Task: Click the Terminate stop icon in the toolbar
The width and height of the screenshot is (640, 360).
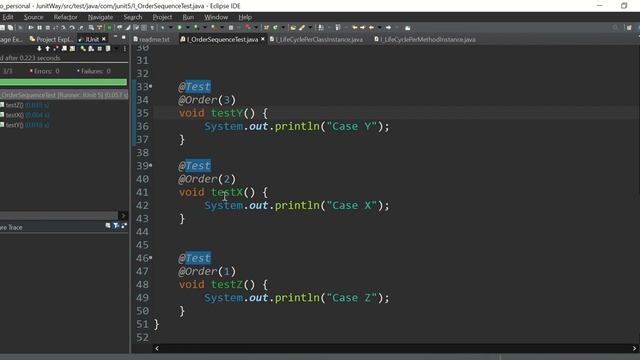Action: [x=48, y=27]
